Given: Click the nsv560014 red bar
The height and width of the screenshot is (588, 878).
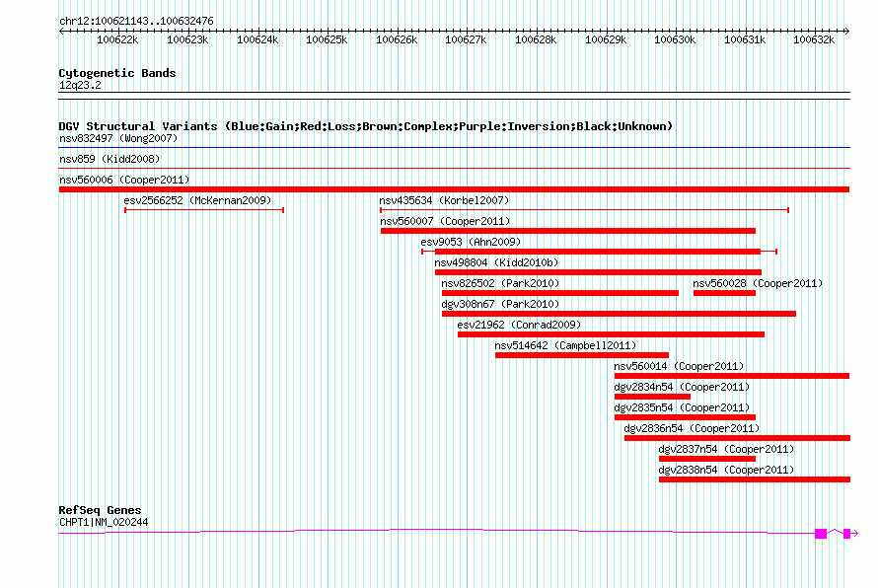Looking at the screenshot, I should (x=732, y=376).
